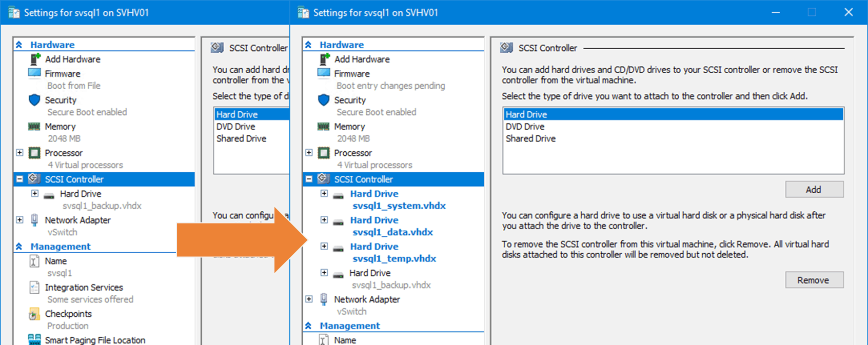Image resolution: width=868 pixels, height=345 pixels.
Task: Close the right Settings window
Action: click(849, 12)
